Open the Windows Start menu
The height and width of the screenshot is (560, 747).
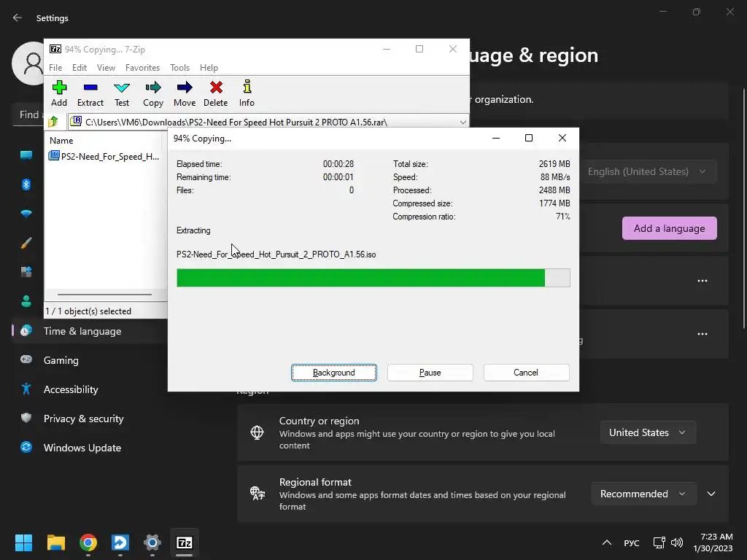(23, 542)
